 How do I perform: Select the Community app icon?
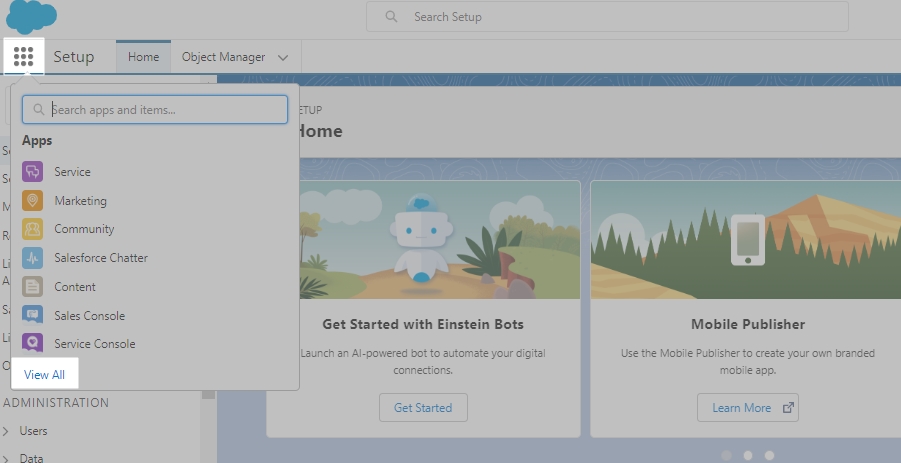[33, 229]
